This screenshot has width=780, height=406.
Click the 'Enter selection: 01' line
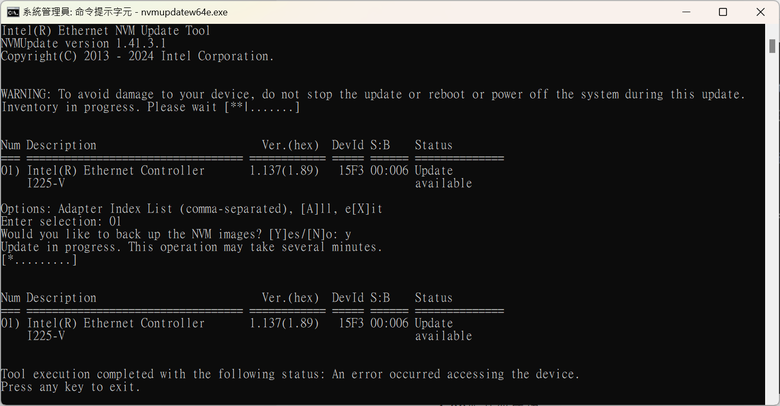61,221
